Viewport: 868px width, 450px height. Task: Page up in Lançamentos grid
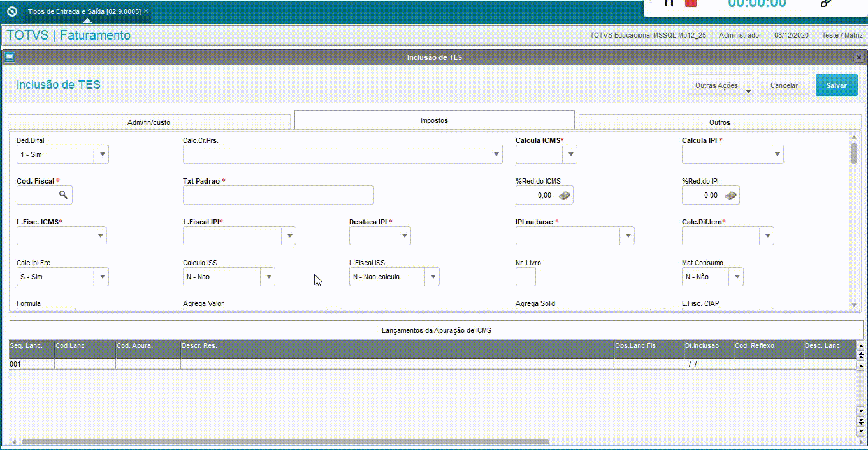861,354
